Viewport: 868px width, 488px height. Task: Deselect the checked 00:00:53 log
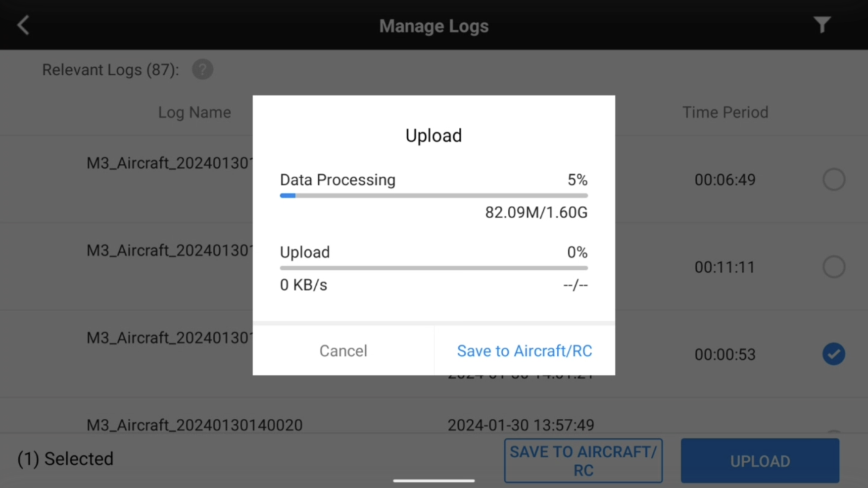[x=833, y=354]
